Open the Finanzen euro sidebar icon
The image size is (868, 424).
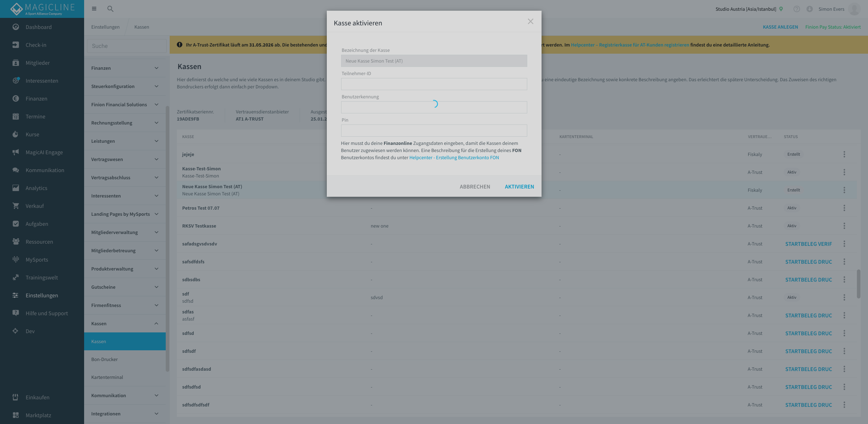(15, 98)
